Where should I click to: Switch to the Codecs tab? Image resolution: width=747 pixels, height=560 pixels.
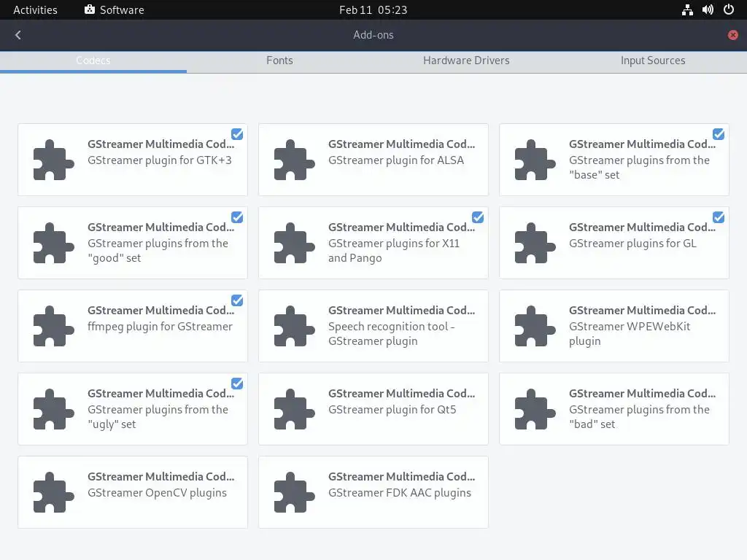[93, 61]
